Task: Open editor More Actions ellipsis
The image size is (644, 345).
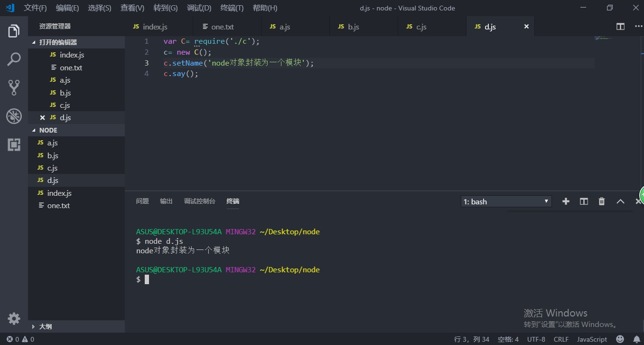Action: pyautogui.click(x=638, y=27)
